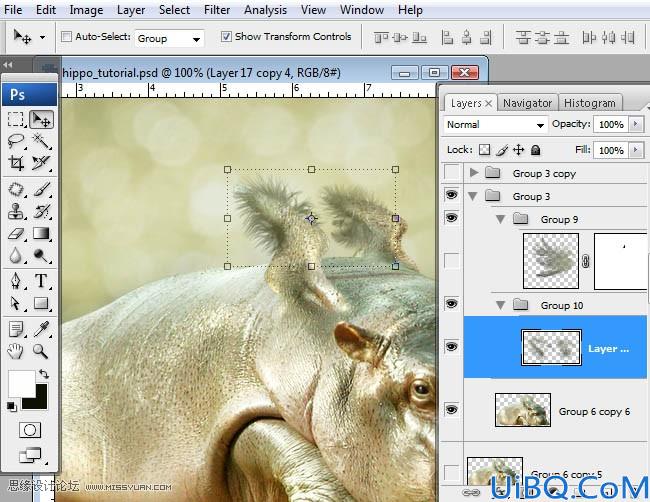
Task: Switch to the Histogram tab
Action: [x=589, y=103]
